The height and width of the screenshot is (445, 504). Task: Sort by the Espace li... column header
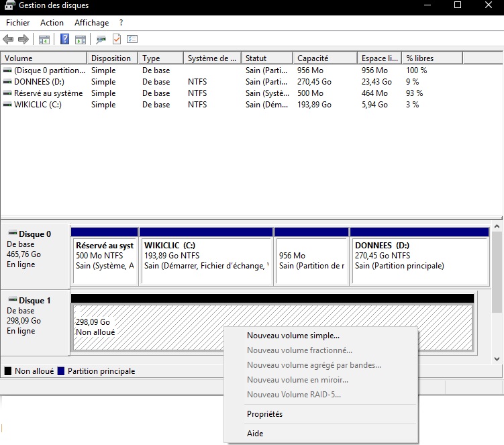point(380,58)
